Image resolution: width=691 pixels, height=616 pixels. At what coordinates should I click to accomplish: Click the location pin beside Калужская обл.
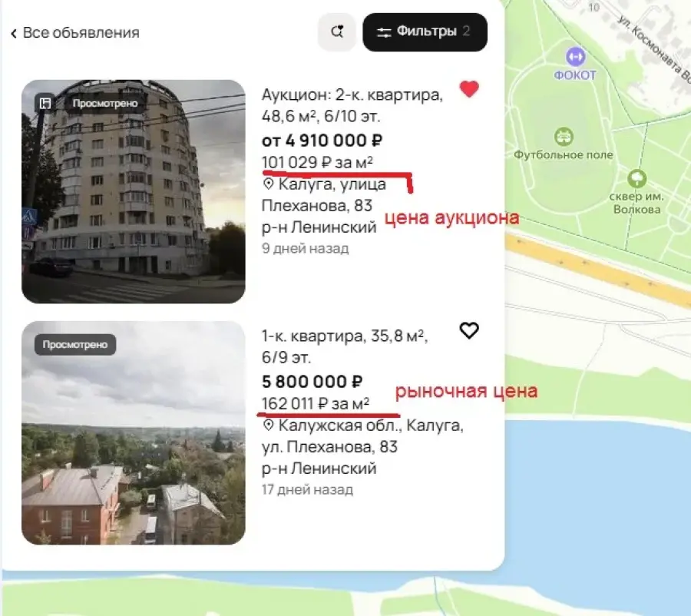(269, 425)
